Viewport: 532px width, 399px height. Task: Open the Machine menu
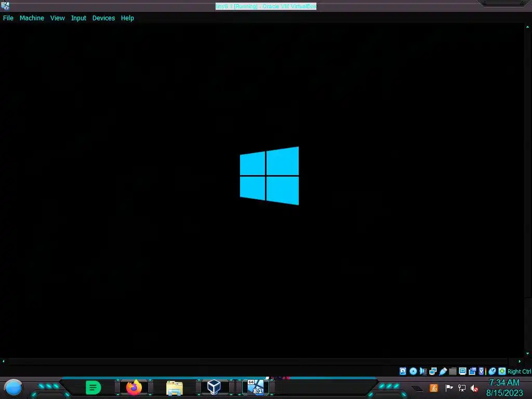pyautogui.click(x=32, y=18)
